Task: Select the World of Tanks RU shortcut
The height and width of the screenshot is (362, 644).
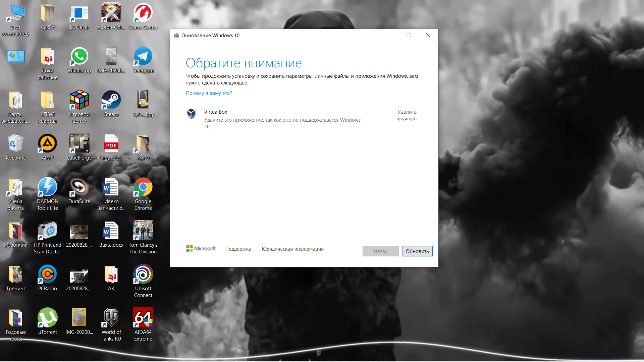Action: [x=111, y=325]
